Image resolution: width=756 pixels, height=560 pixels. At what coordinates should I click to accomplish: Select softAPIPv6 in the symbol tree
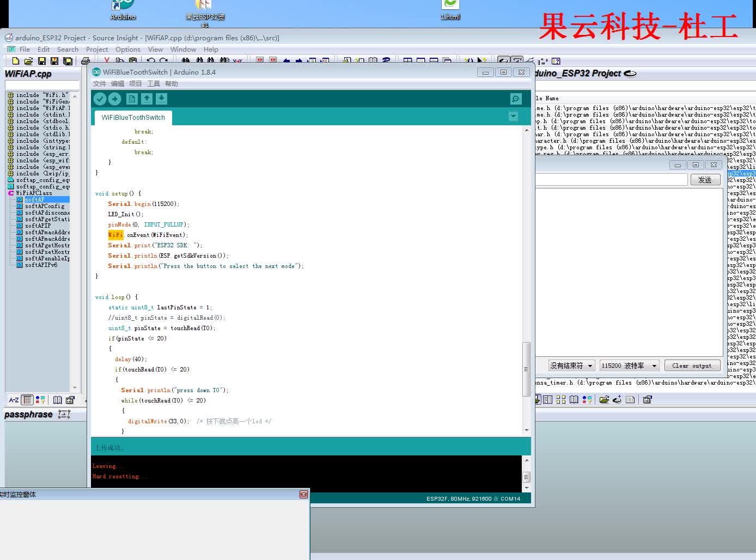point(41,265)
